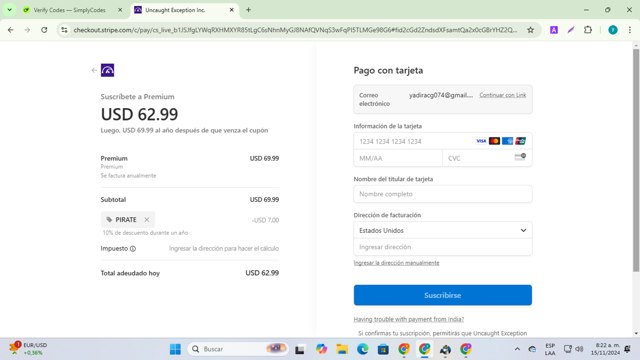
Task: Open File Explorer from the taskbar
Action: [342, 349]
